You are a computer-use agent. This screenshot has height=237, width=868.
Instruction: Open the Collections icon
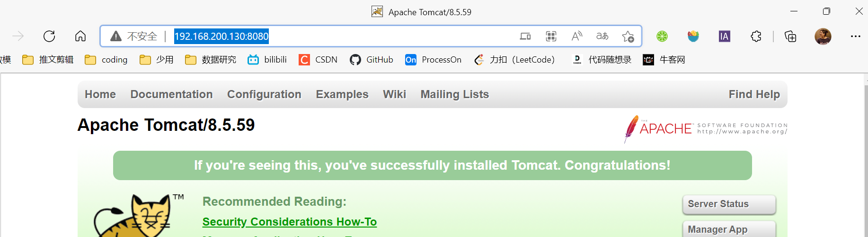790,36
